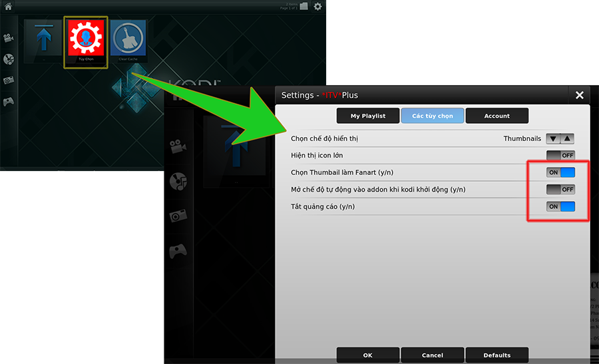This screenshot has width=599, height=364.
Task: Open the Account tab
Action: 497,116
